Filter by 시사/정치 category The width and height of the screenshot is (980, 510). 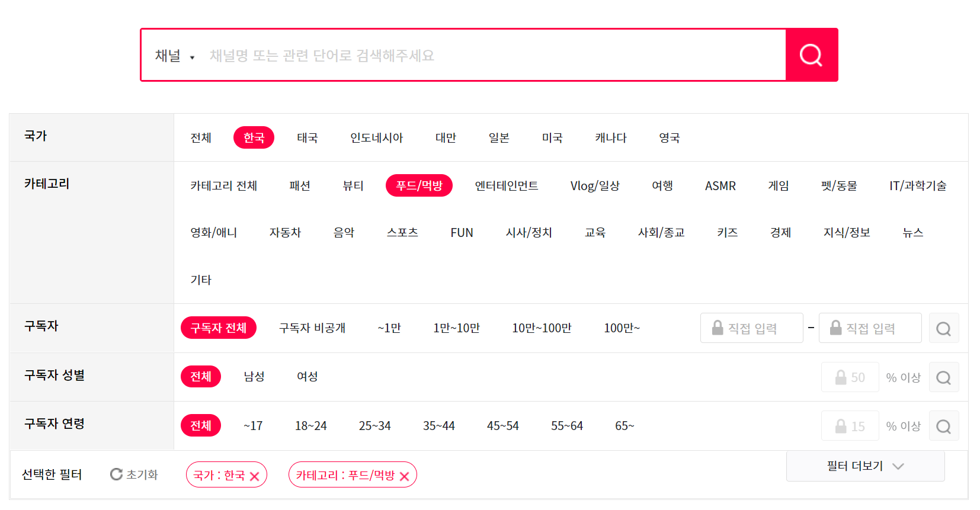pos(529,232)
